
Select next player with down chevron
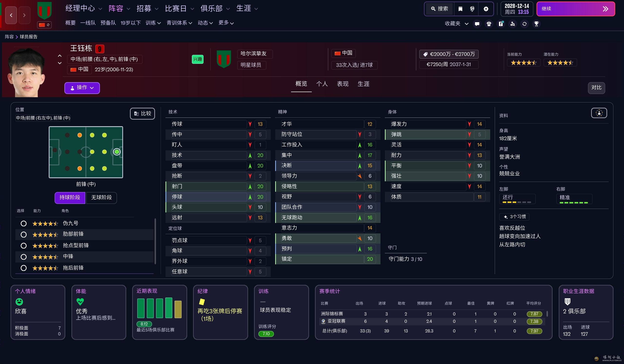(x=60, y=63)
